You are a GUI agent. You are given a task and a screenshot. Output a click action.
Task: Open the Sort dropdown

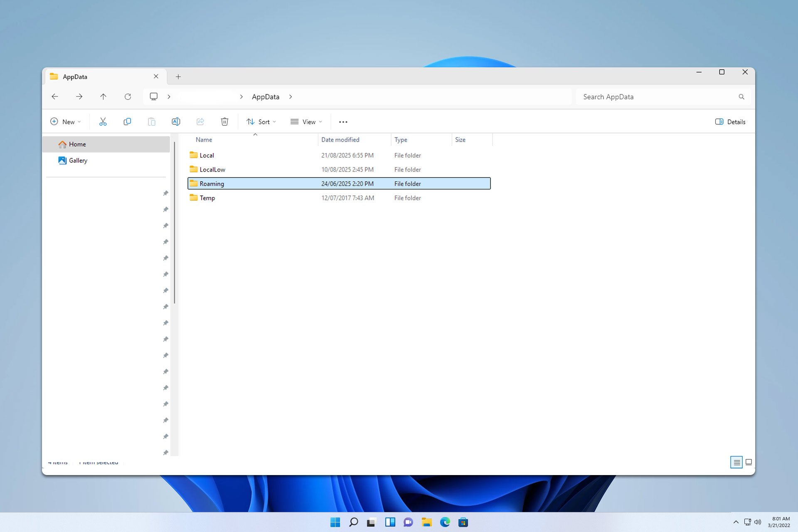tap(261, 122)
